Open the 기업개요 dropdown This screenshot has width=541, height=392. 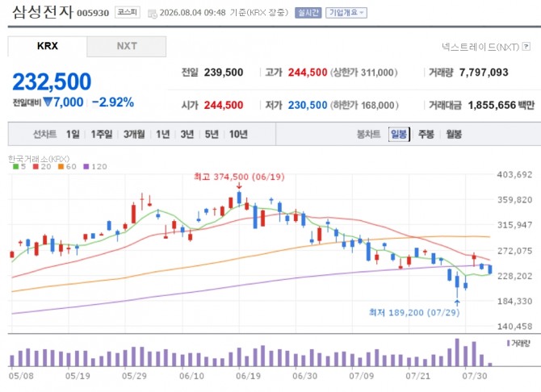(346, 13)
